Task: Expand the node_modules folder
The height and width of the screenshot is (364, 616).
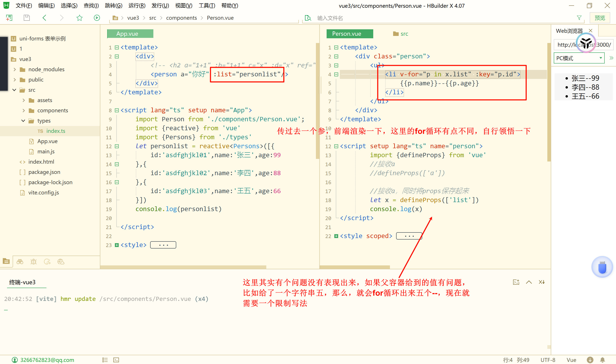Action: click(15, 70)
